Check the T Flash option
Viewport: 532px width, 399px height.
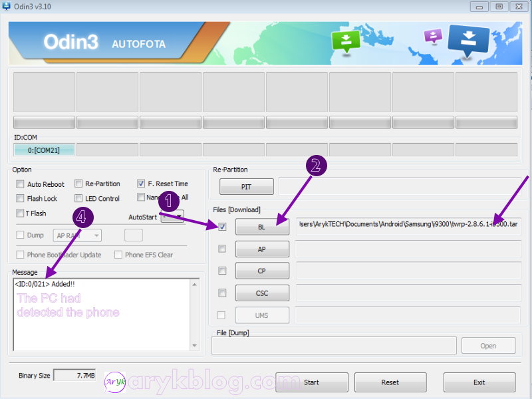[20, 213]
